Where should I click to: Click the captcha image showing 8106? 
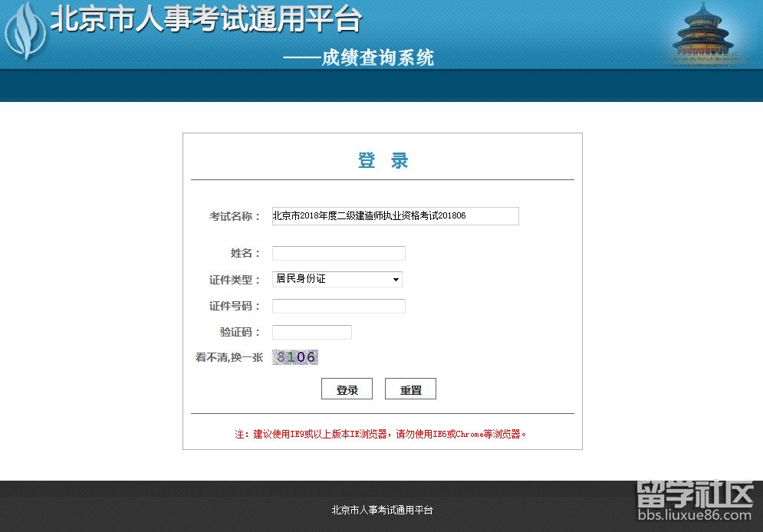coord(295,356)
